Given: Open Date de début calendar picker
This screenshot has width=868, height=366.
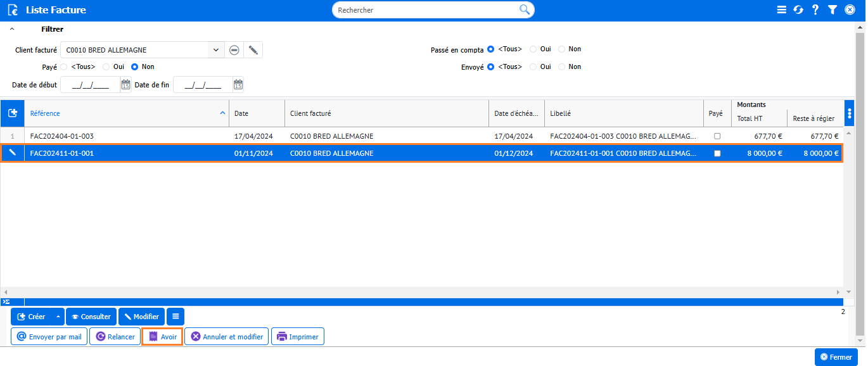Looking at the screenshot, I should click(x=125, y=85).
